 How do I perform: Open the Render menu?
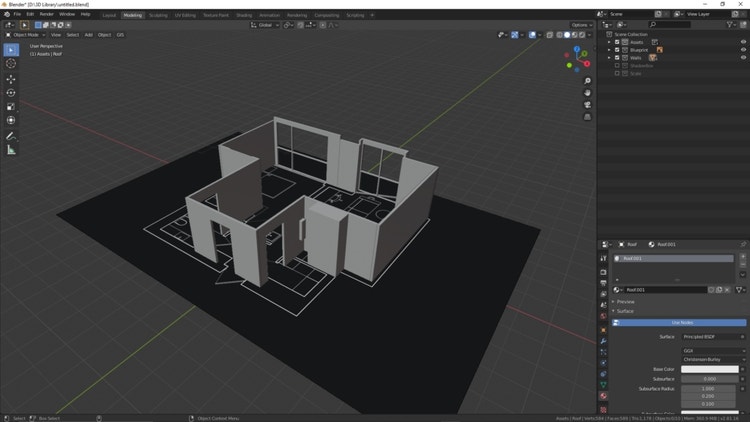[47, 14]
